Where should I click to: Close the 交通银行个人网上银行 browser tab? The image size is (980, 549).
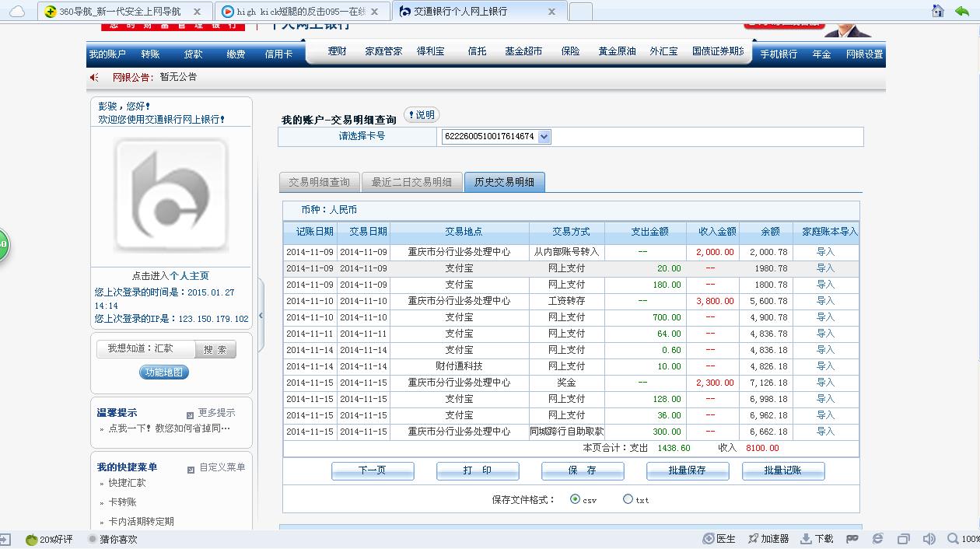552,12
